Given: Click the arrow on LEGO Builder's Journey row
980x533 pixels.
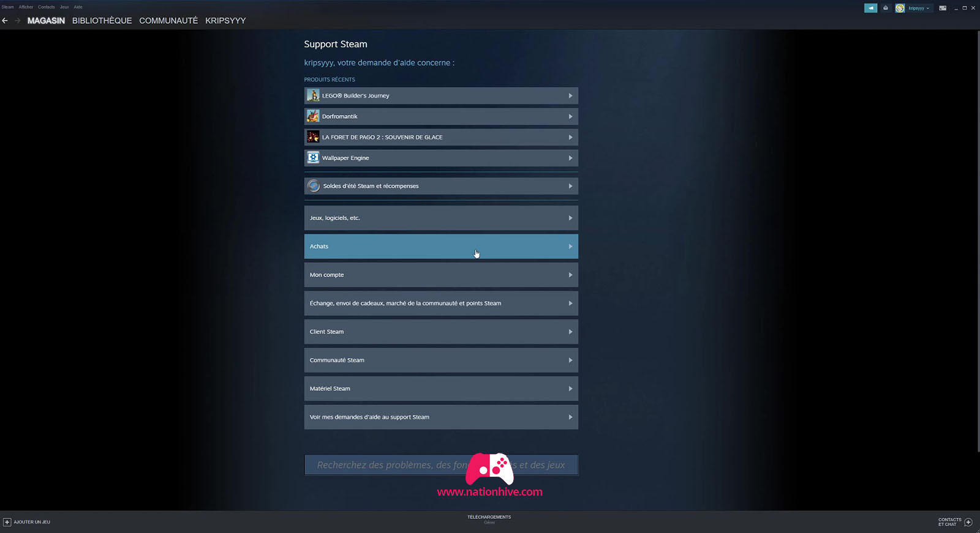Looking at the screenshot, I should click(570, 95).
